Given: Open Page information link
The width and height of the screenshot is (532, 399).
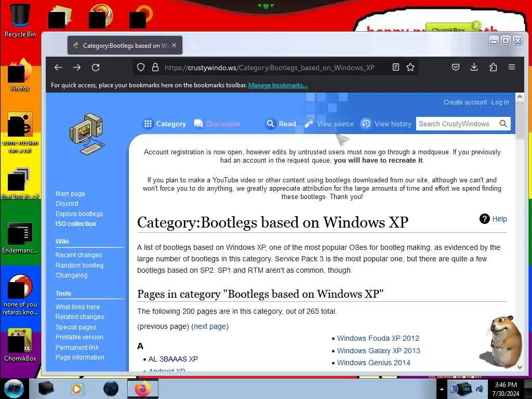Looking at the screenshot, I should click(x=79, y=357).
